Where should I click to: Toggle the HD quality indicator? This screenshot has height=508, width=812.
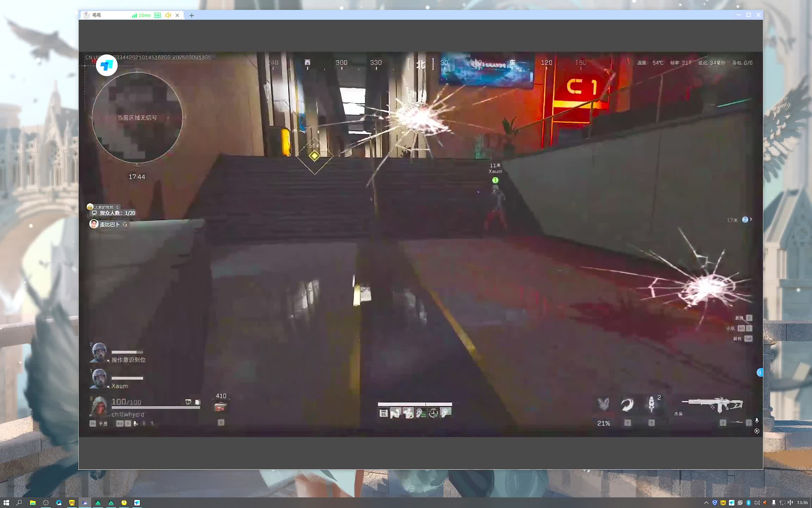(x=158, y=15)
